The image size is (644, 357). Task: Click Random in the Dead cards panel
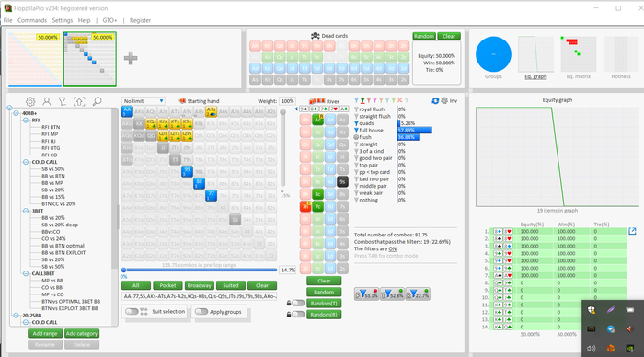[424, 36]
